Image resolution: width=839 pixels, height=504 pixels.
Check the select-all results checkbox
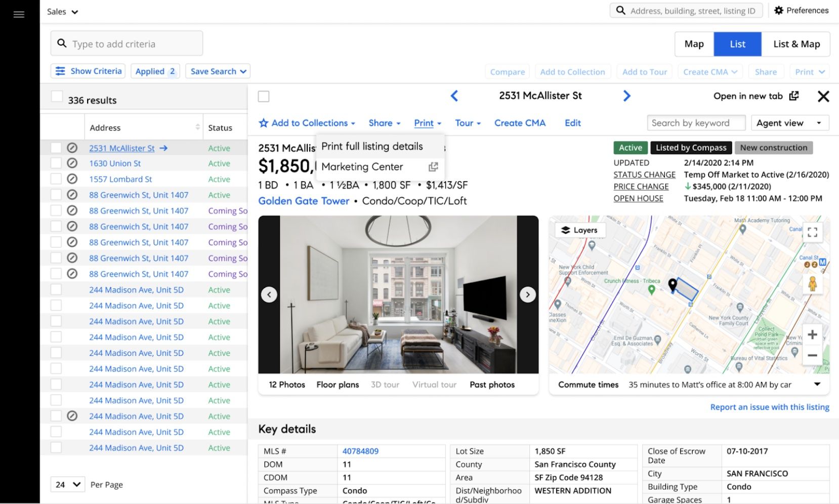[x=57, y=97]
